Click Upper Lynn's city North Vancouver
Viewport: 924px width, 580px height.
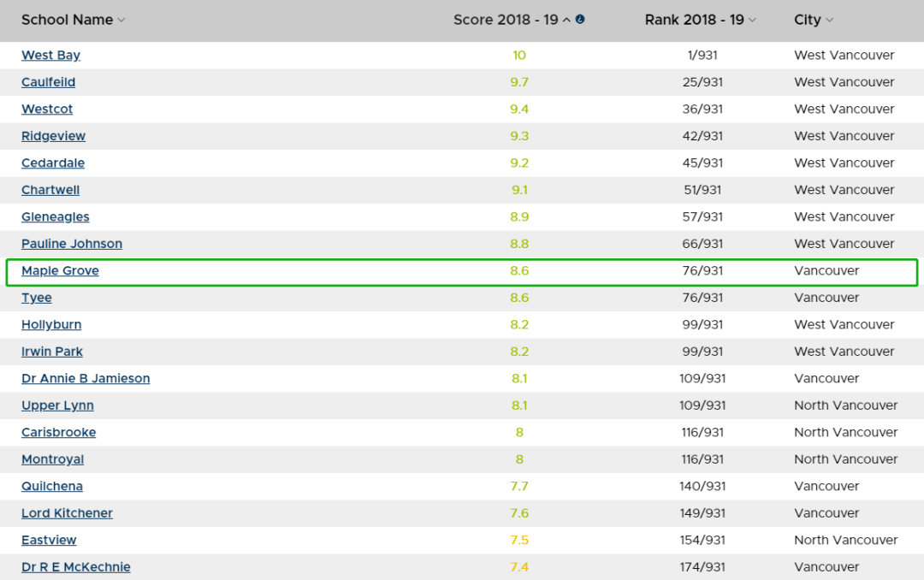(x=845, y=406)
